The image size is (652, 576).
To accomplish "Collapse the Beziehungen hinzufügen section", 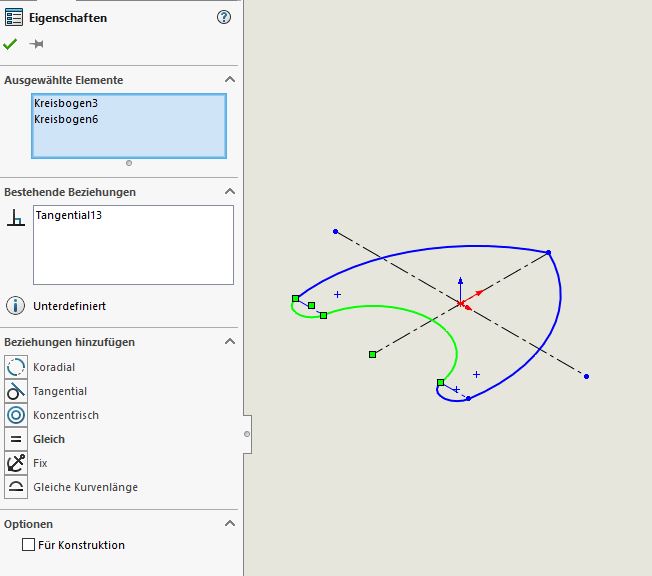I will (x=230, y=341).
